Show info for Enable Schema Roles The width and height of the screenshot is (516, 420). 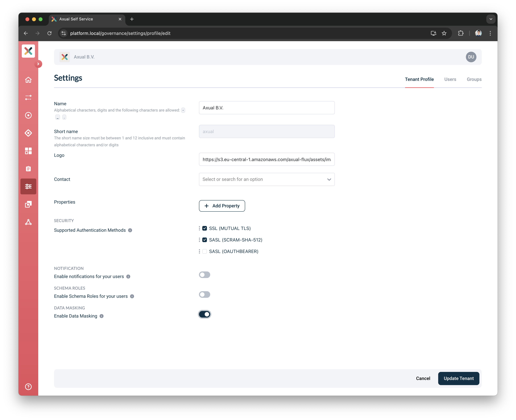132,296
